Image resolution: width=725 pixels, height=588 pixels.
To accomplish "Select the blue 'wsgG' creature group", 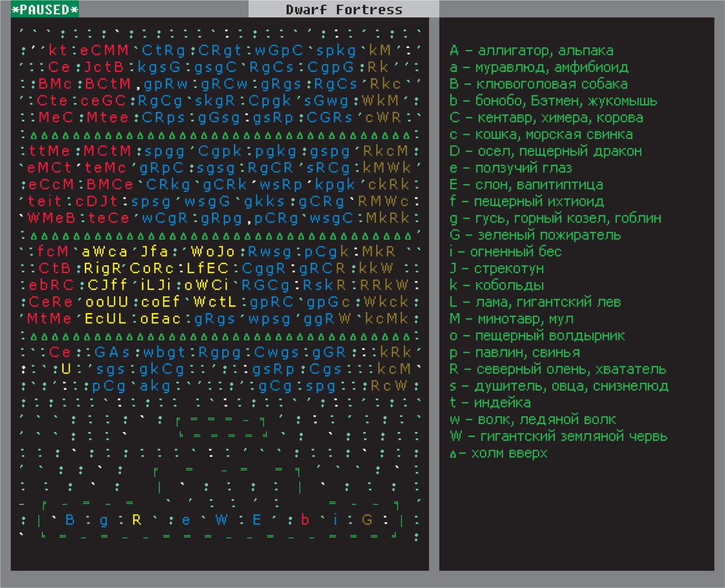I will (207, 201).
